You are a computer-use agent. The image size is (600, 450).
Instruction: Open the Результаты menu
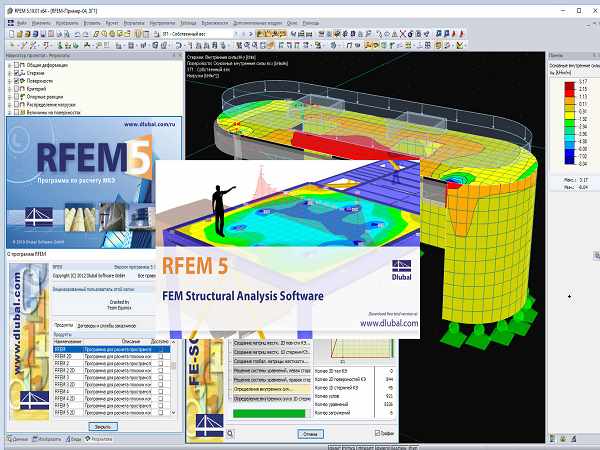point(134,23)
